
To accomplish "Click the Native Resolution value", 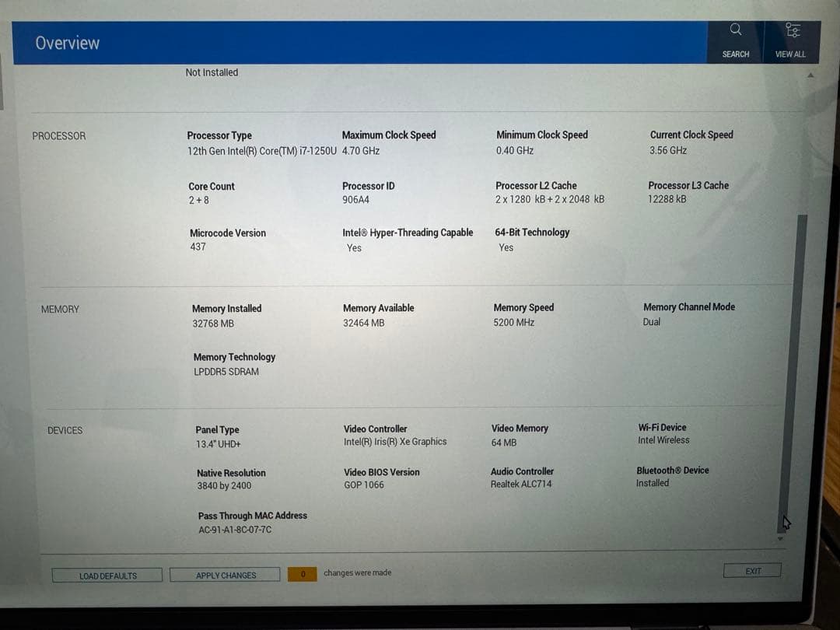I will 225,485.
